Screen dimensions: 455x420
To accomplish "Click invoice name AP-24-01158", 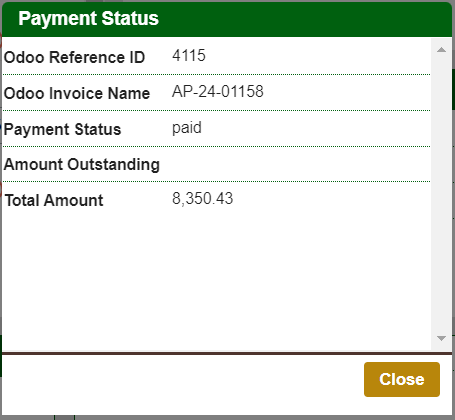I will (x=218, y=91).
